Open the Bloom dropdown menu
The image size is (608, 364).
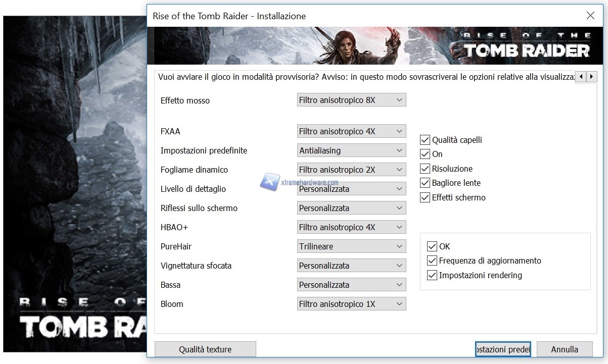coord(351,304)
